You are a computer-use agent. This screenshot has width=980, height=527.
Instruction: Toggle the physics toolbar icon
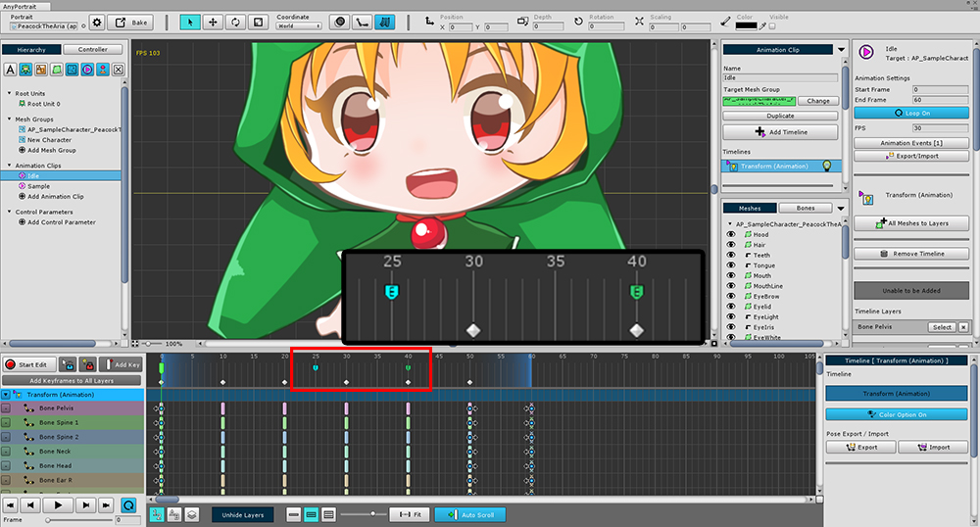point(385,23)
